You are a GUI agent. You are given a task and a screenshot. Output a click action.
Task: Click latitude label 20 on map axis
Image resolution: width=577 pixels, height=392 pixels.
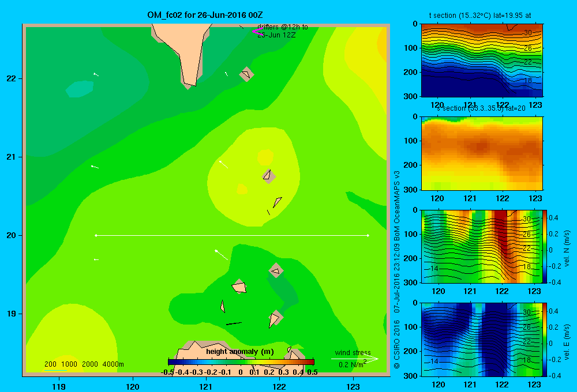(x=12, y=235)
